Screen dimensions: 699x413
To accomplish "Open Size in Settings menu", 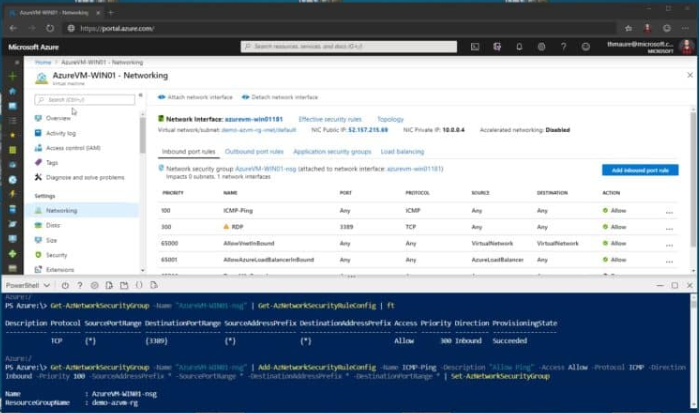I will pos(51,240).
